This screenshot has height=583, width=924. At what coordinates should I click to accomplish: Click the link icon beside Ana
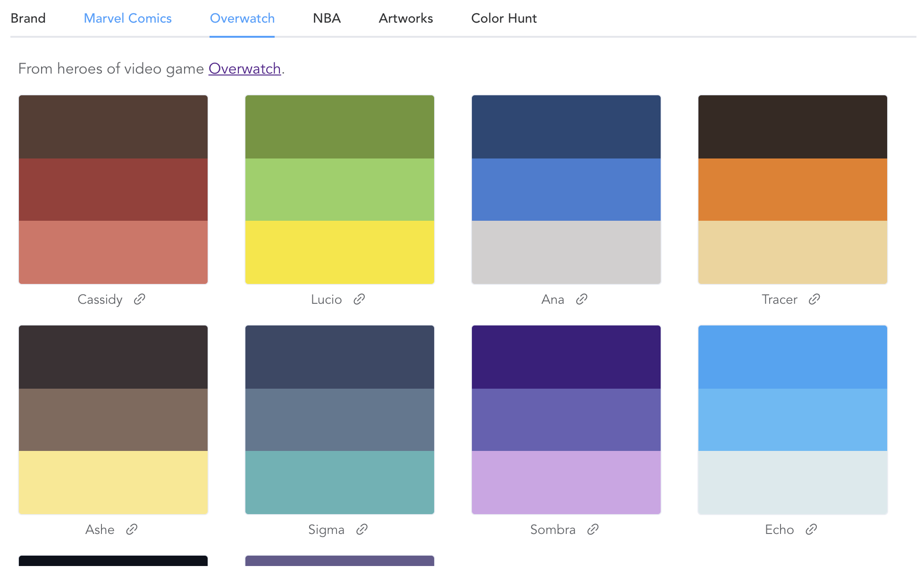(x=581, y=299)
